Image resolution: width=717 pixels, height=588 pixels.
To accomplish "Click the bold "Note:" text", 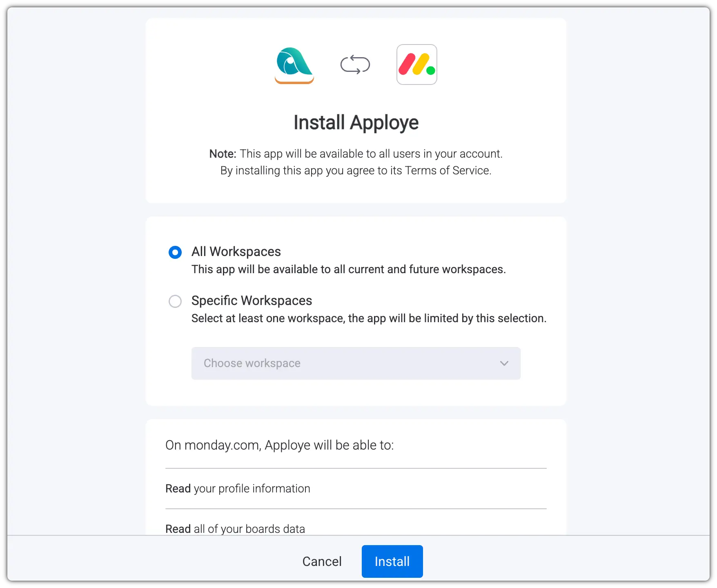I will click(x=223, y=154).
